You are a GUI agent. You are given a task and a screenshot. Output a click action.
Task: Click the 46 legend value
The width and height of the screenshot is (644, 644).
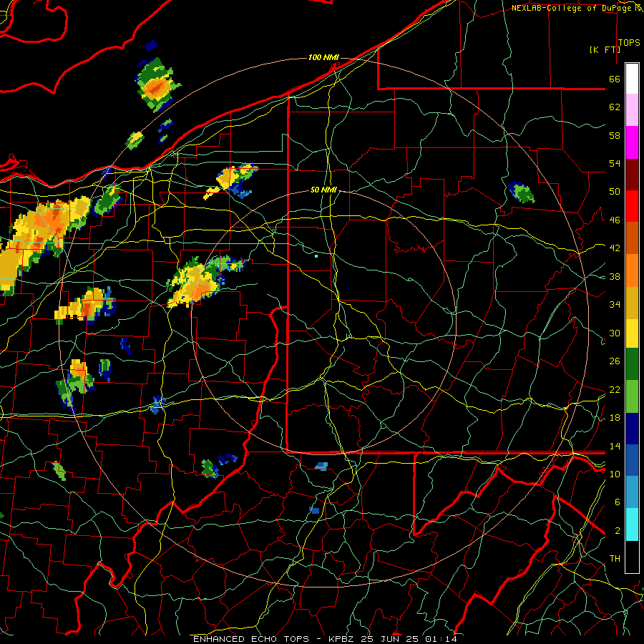click(x=615, y=220)
